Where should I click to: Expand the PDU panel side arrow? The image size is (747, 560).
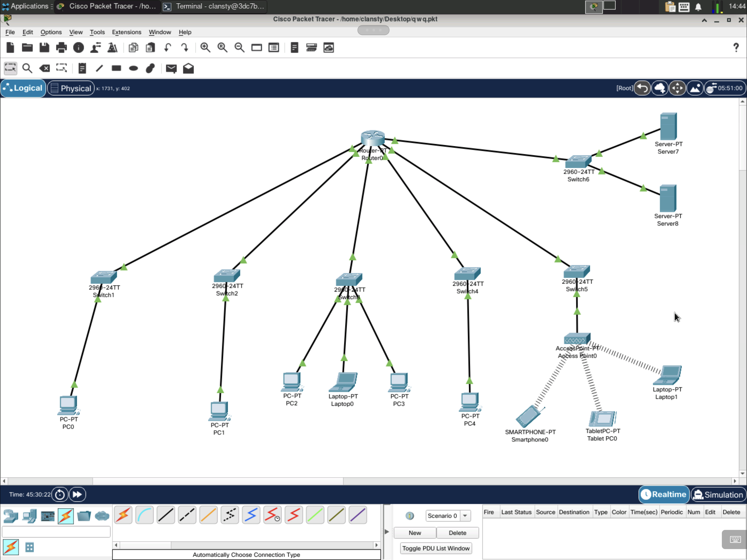click(x=387, y=532)
